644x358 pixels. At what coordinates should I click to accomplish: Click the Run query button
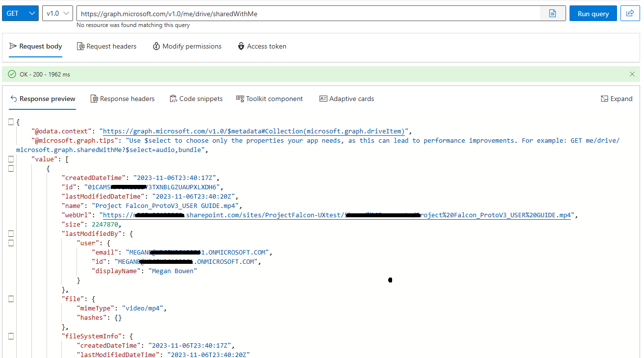click(593, 13)
